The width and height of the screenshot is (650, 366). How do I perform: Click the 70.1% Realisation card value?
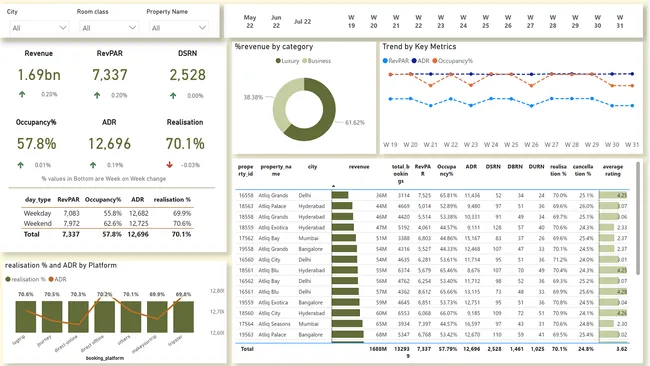[185, 144]
